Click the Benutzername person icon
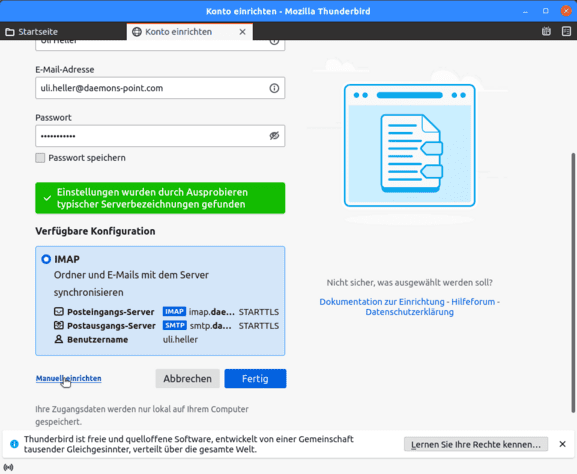Image resolution: width=577 pixels, height=474 pixels. [59, 339]
